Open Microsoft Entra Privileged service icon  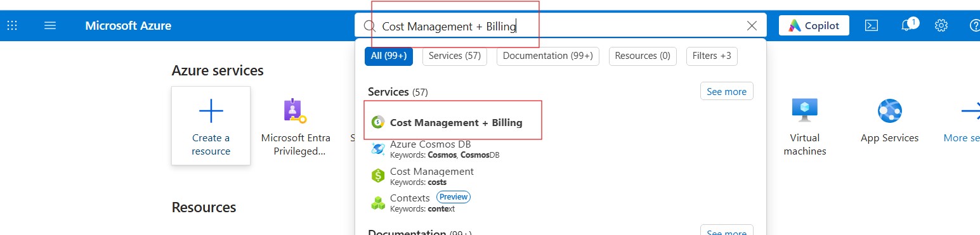click(x=295, y=111)
